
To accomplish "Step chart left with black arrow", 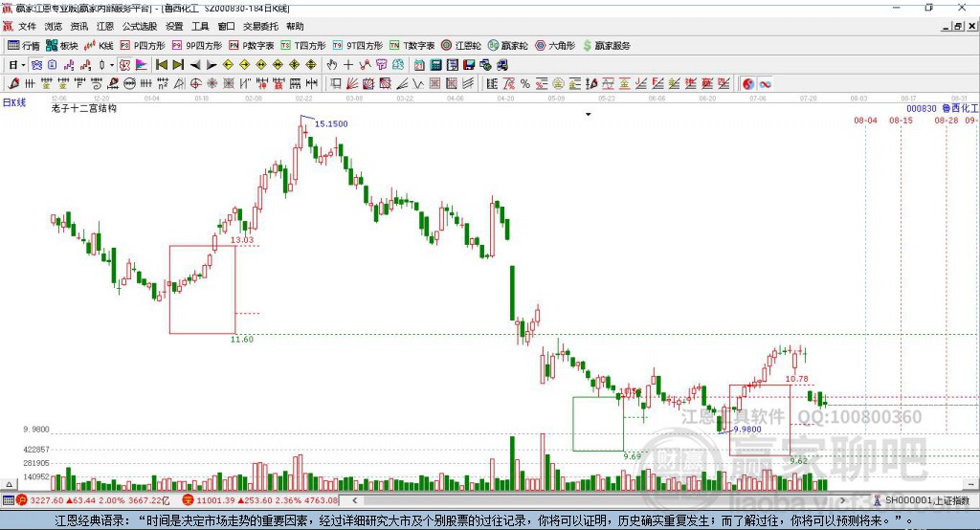I will click(195, 65).
